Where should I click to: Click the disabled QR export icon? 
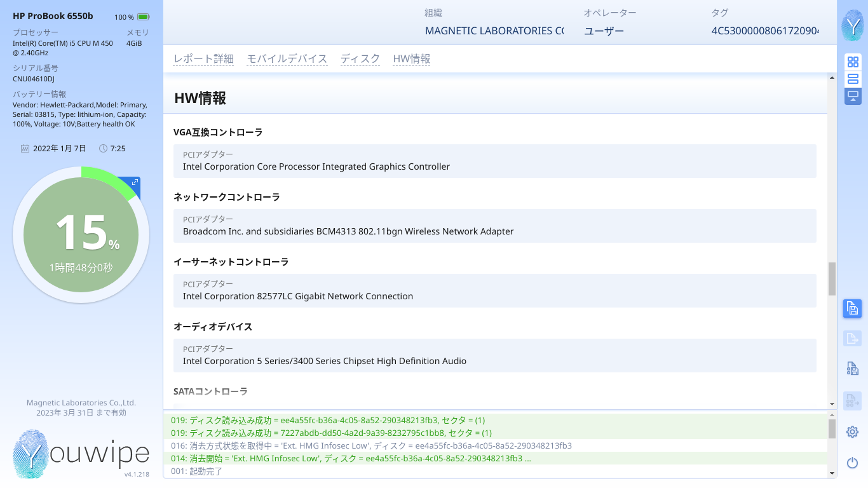(x=852, y=400)
